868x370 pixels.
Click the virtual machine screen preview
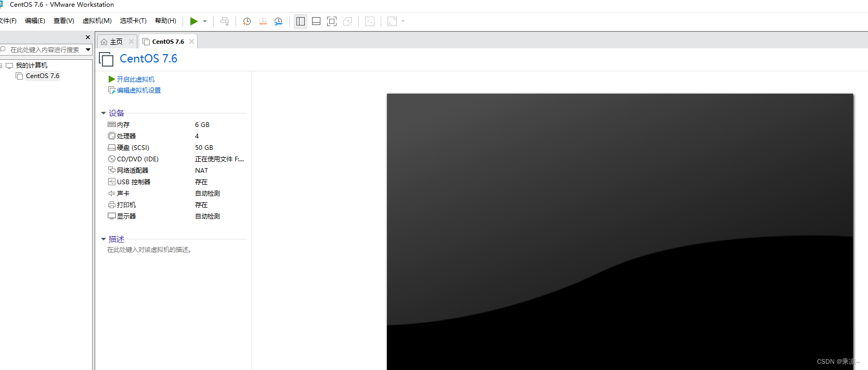pos(620,232)
